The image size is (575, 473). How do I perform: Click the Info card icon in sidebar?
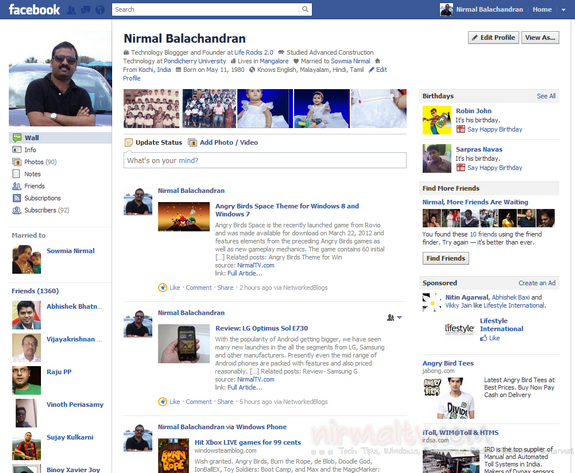click(17, 150)
